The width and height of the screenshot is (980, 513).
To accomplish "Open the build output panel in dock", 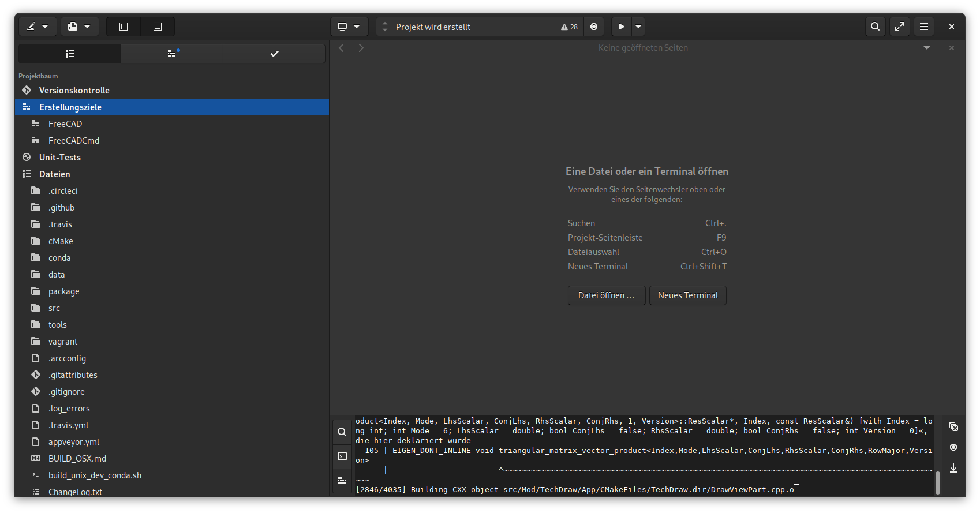I will [342, 480].
